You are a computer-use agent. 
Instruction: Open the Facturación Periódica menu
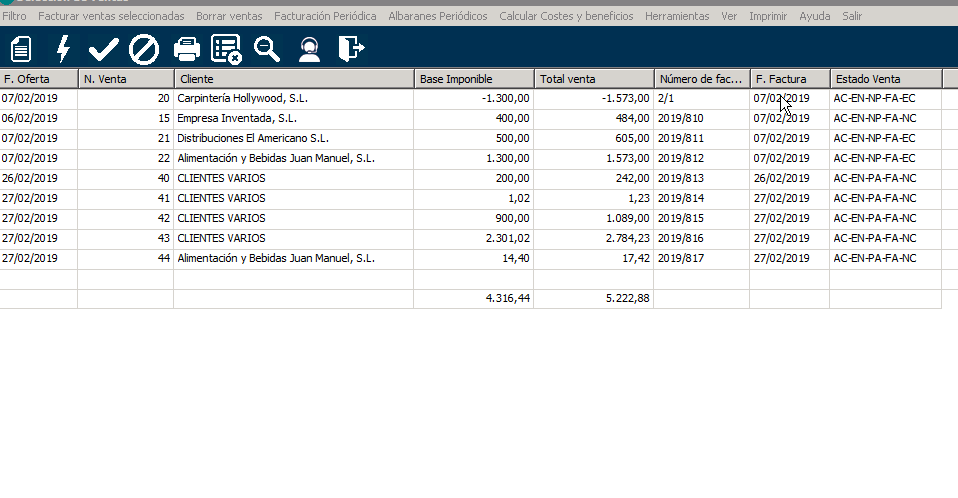(x=325, y=17)
